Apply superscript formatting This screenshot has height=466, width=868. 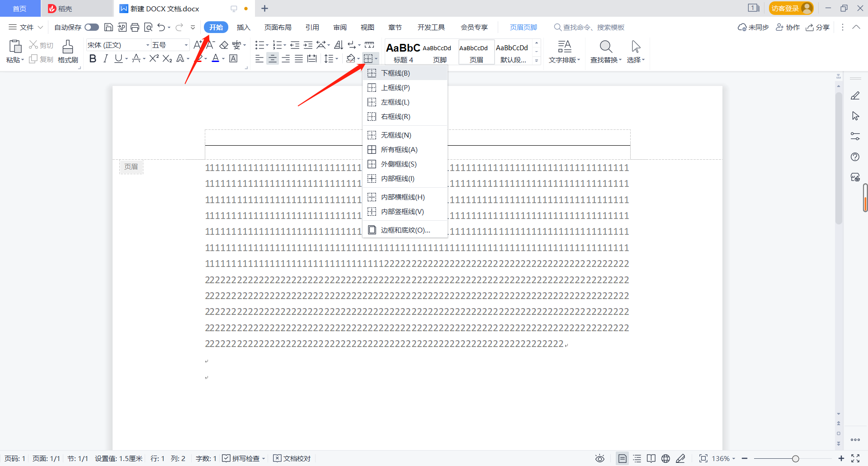click(153, 58)
